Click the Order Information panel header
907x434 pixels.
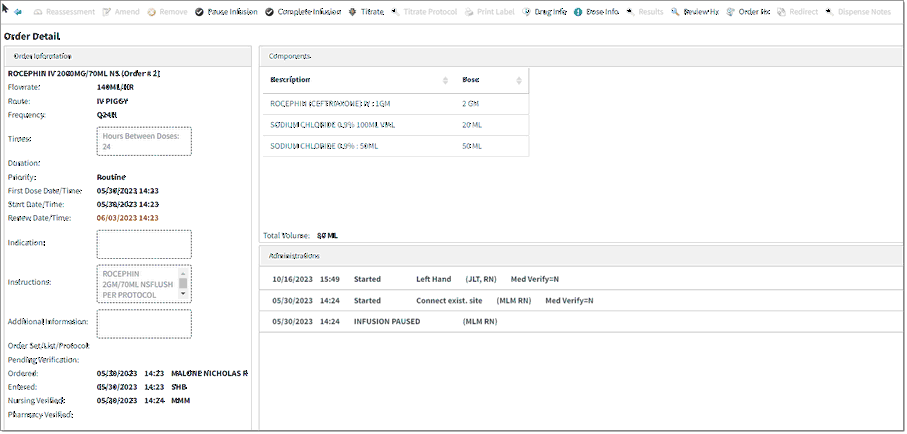pyautogui.click(x=128, y=56)
